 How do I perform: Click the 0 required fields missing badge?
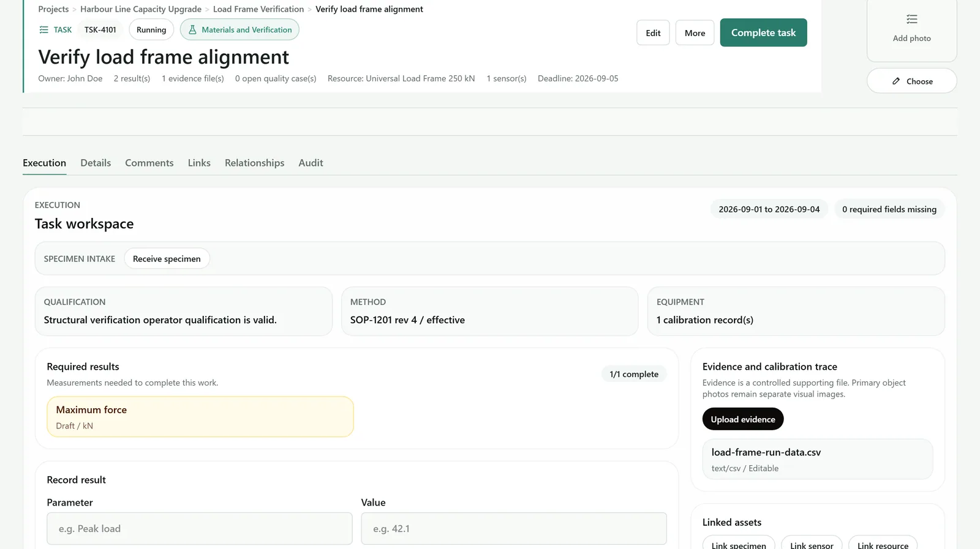pos(889,209)
